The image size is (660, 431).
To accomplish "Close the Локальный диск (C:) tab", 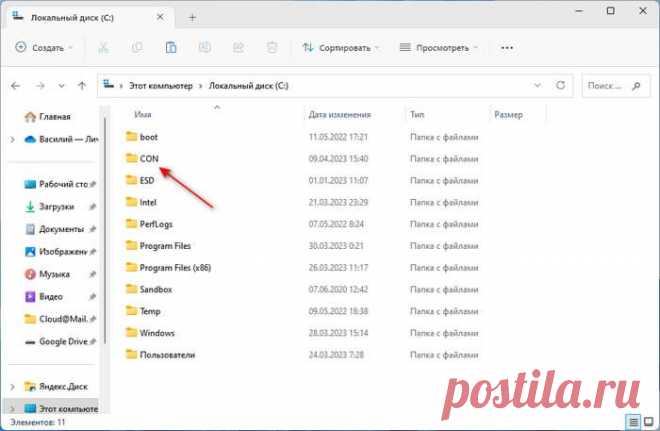I will click(160, 17).
